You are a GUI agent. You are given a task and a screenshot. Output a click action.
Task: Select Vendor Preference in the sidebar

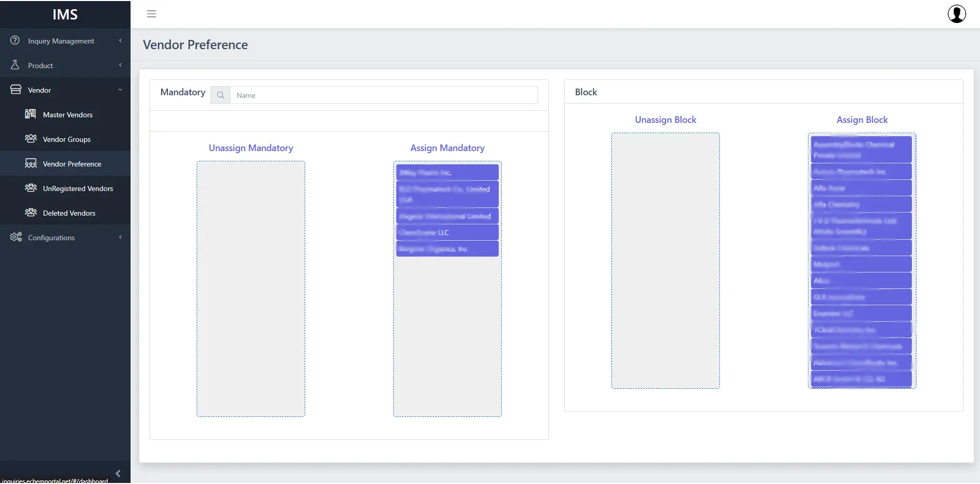coord(72,164)
